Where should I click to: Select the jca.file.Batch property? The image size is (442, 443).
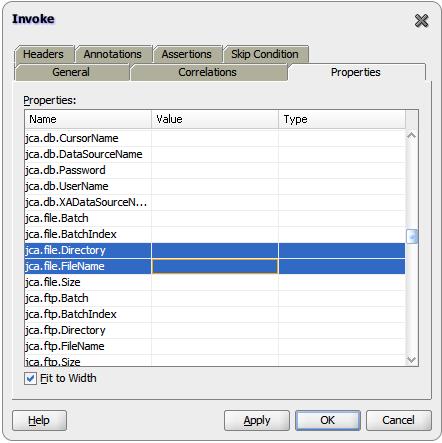215,218
